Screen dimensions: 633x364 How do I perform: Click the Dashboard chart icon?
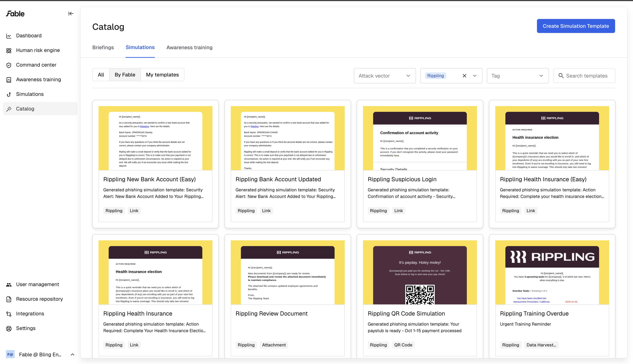pyautogui.click(x=9, y=36)
